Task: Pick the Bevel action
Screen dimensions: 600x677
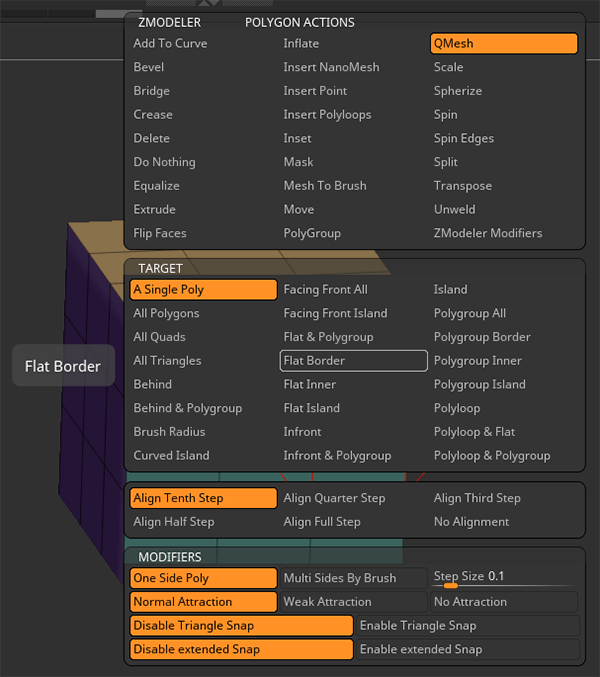Action: (149, 67)
